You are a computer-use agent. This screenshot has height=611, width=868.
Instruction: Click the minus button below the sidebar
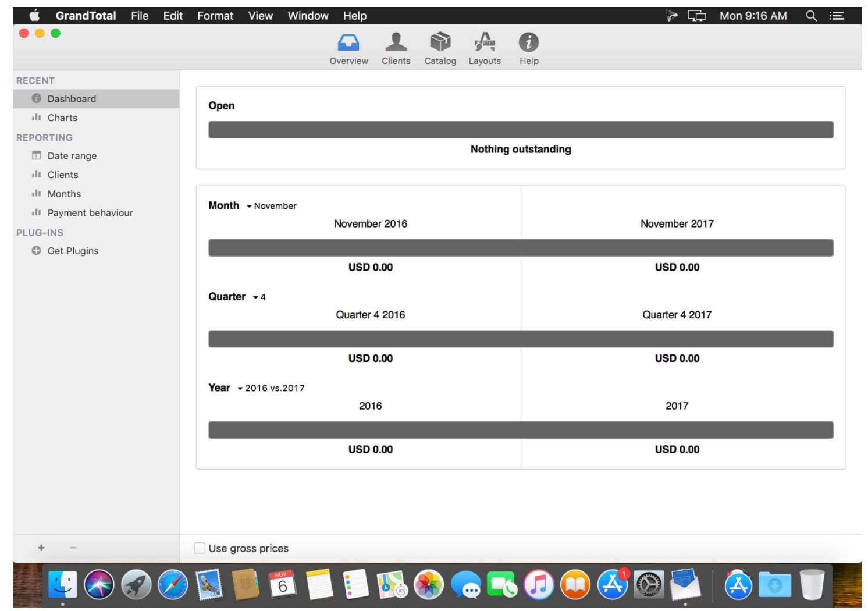[73, 548]
